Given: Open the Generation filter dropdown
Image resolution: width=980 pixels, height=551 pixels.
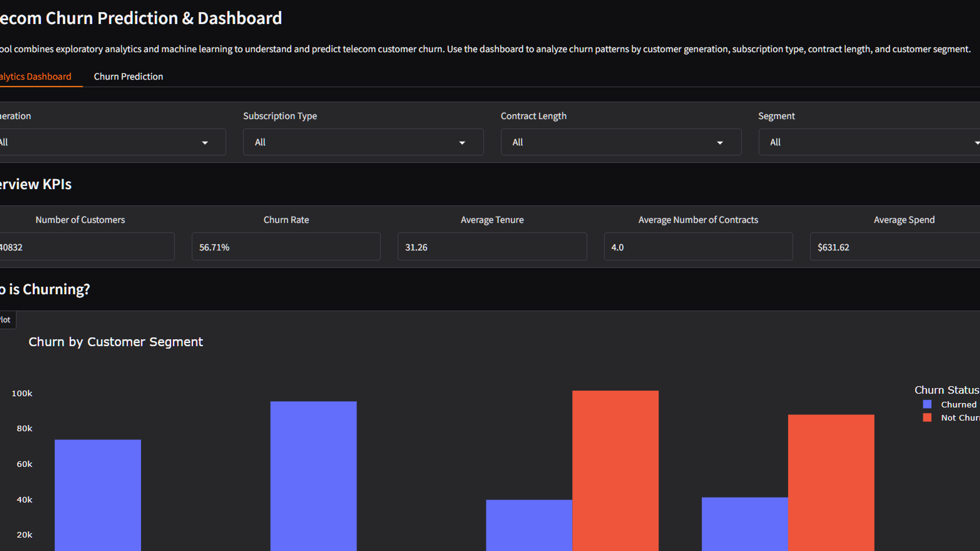Looking at the screenshot, I should coord(112,142).
